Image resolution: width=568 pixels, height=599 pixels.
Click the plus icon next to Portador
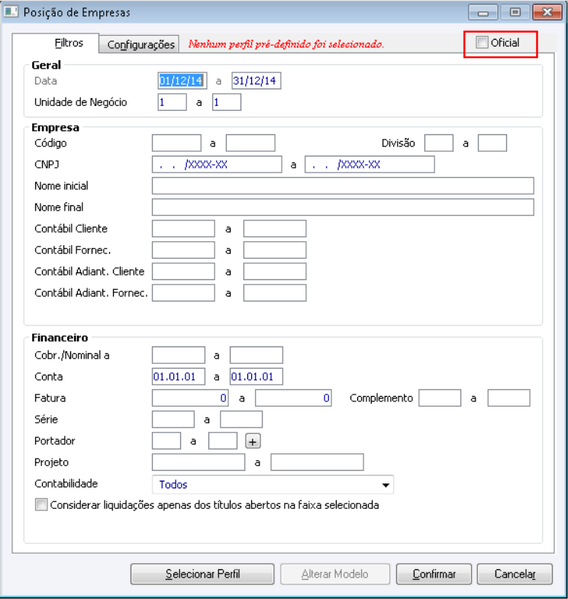(x=252, y=441)
